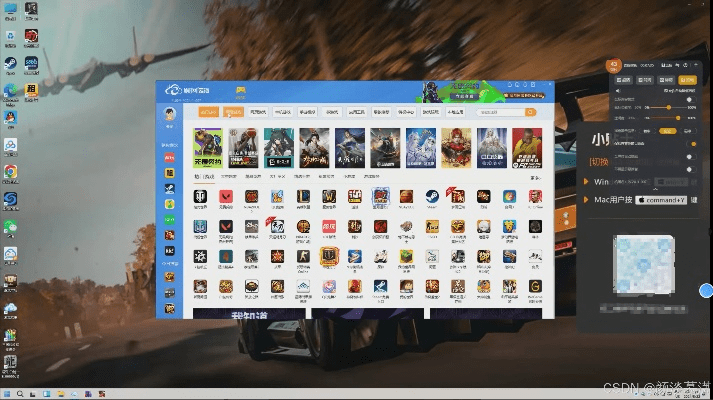This screenshot has height=400, width=713.
Task: Open the Recycle Bin on the desktop
Action: [x=9, y=14]
